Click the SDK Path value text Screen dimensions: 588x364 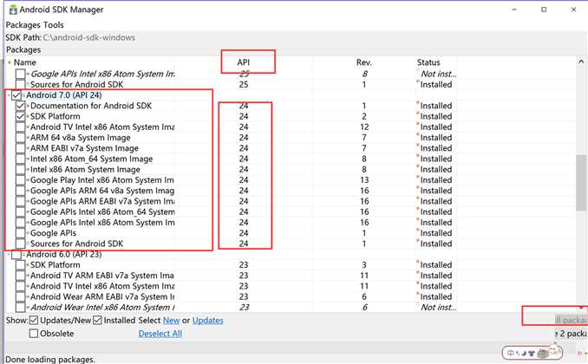88,38
